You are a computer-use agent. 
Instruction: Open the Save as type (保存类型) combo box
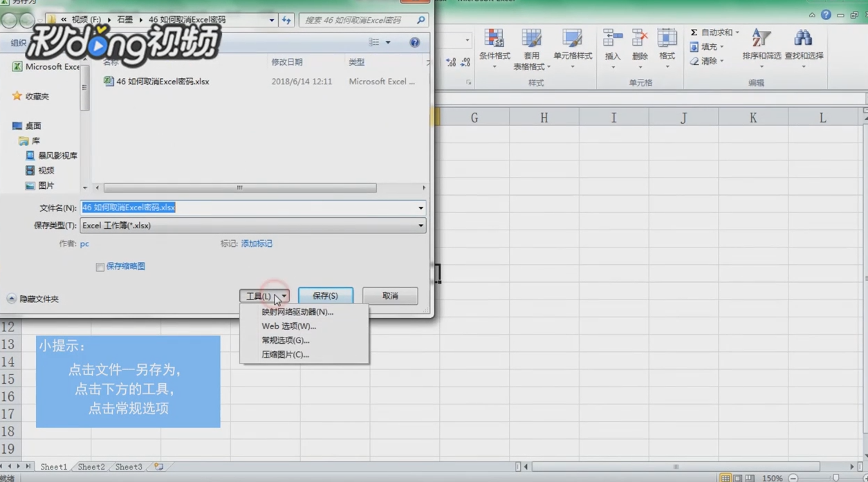[252, 225]
